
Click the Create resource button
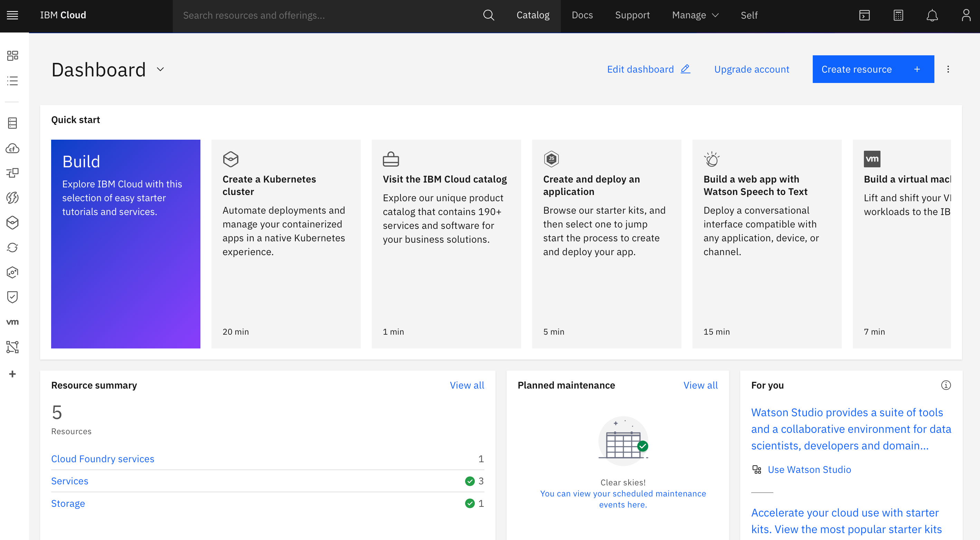point(873,69)
